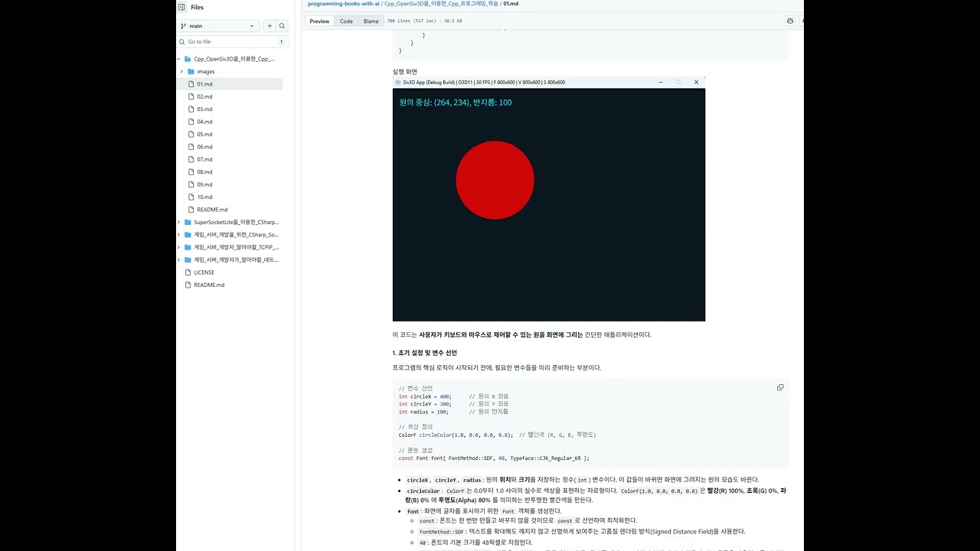Open file 02.md
This screenshot has height=551, width=980.
pyautogui.click(x=204, y=96)
